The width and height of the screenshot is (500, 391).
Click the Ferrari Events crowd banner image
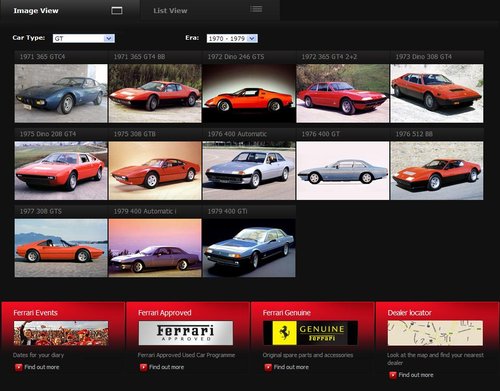(61, 333)
